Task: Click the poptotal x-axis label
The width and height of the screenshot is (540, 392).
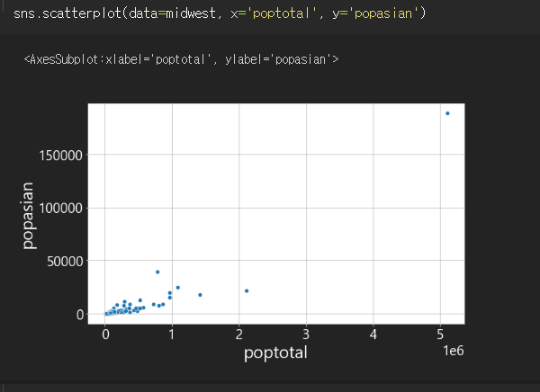Action: tap(275, 352)
